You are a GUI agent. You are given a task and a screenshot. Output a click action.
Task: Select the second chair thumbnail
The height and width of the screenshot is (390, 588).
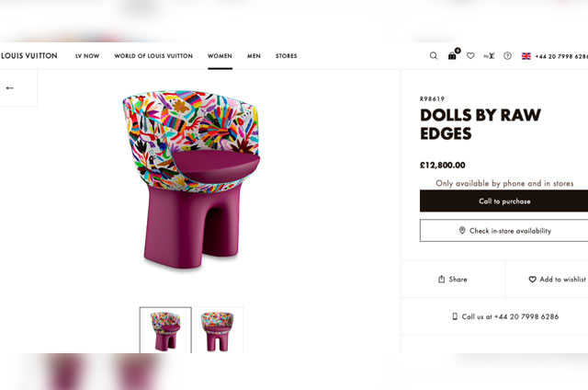(x=219, y=330)
